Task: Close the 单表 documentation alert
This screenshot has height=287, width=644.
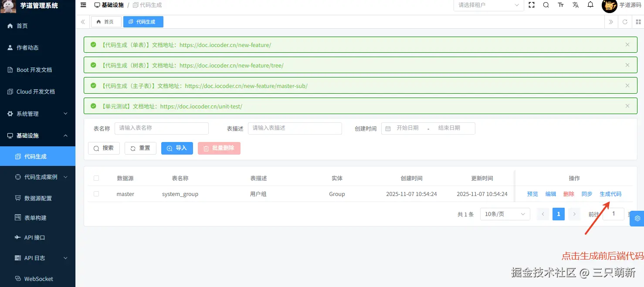Action: coord(627,44)
